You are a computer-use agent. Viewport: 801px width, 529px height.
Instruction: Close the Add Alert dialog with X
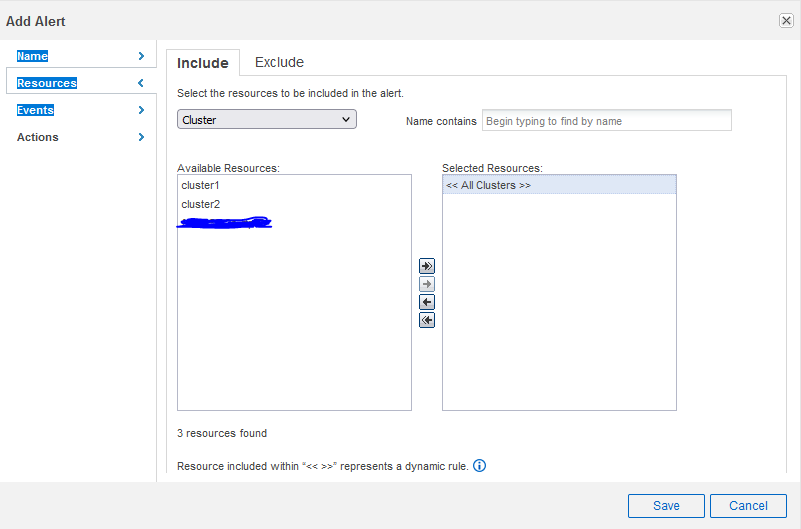(x=786, y=21)
